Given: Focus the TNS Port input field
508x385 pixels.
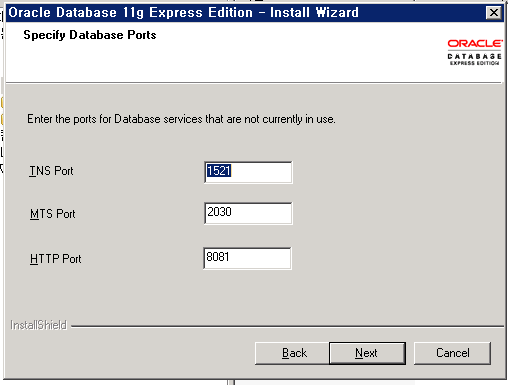Looking at the screenshot, I should pyautogui.click(x=248, y=172).
